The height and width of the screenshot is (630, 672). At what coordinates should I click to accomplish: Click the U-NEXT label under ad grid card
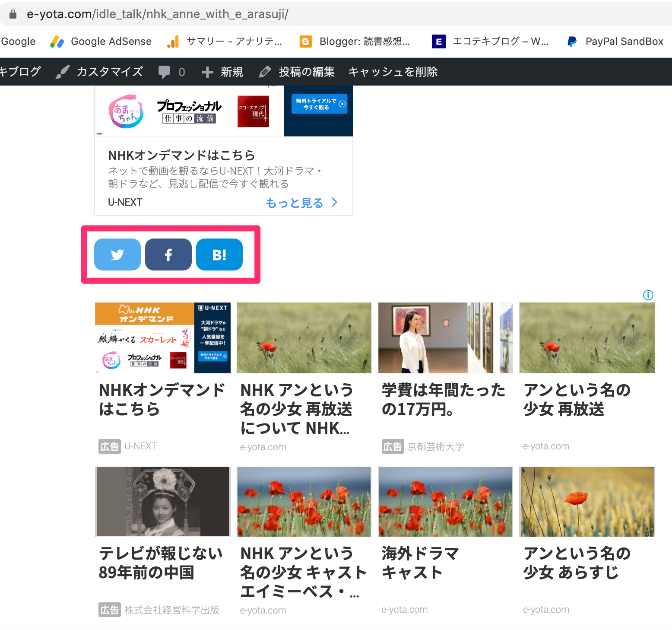(140, 446)
